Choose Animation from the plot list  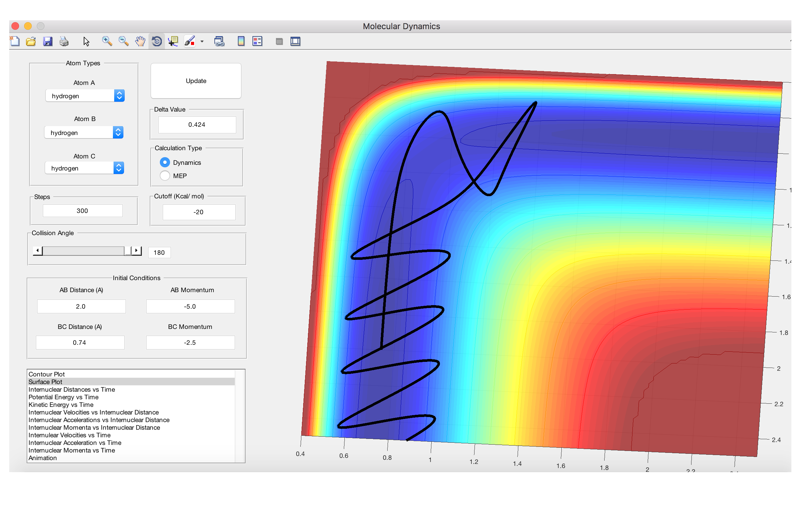(x=43, y=458)
